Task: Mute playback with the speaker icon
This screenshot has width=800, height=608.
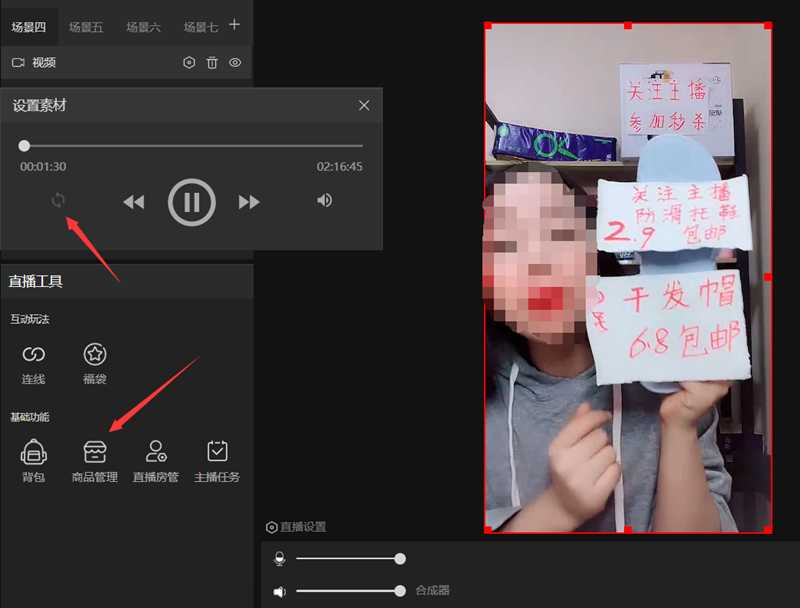Action: coord(324,201)
